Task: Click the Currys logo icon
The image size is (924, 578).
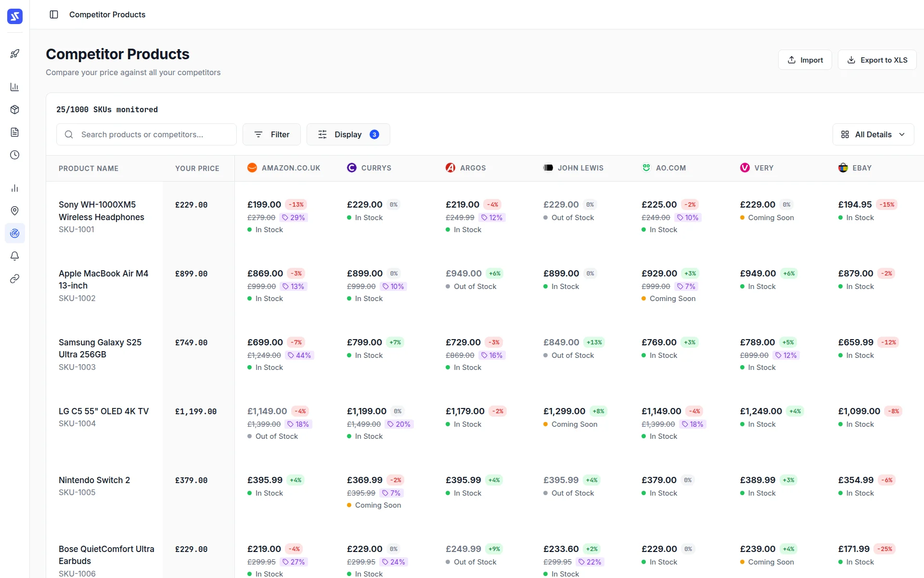Action: click(x=352, y=168)
